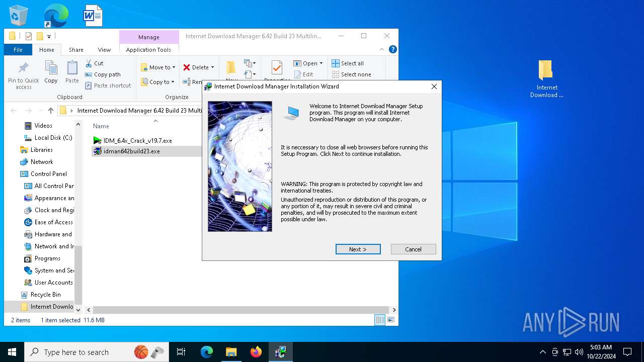Viewport: 644px width, 362px height.
Task: Switch to the View ribbon tab
Action: click(104, 50)
